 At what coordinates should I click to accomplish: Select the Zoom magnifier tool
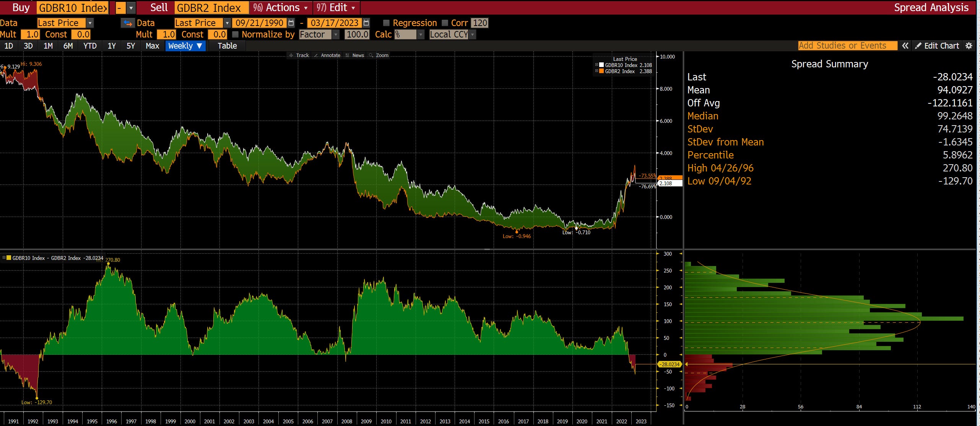tap(379, 55)
